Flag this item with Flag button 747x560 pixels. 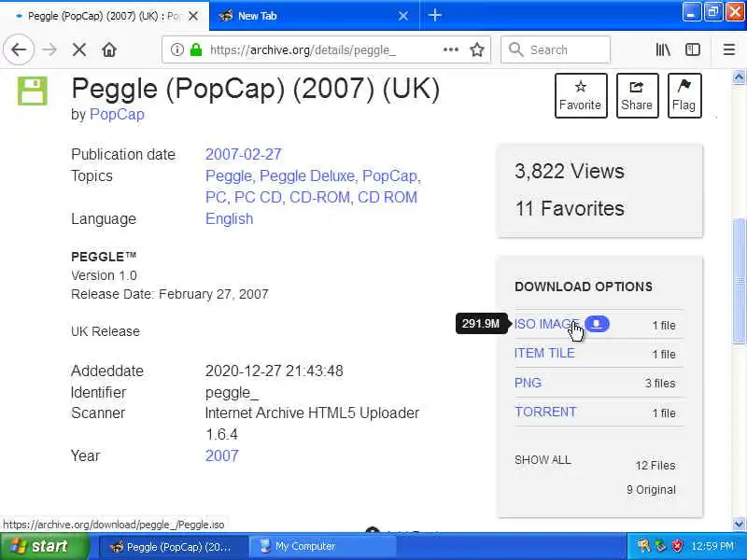pos(684,96)
